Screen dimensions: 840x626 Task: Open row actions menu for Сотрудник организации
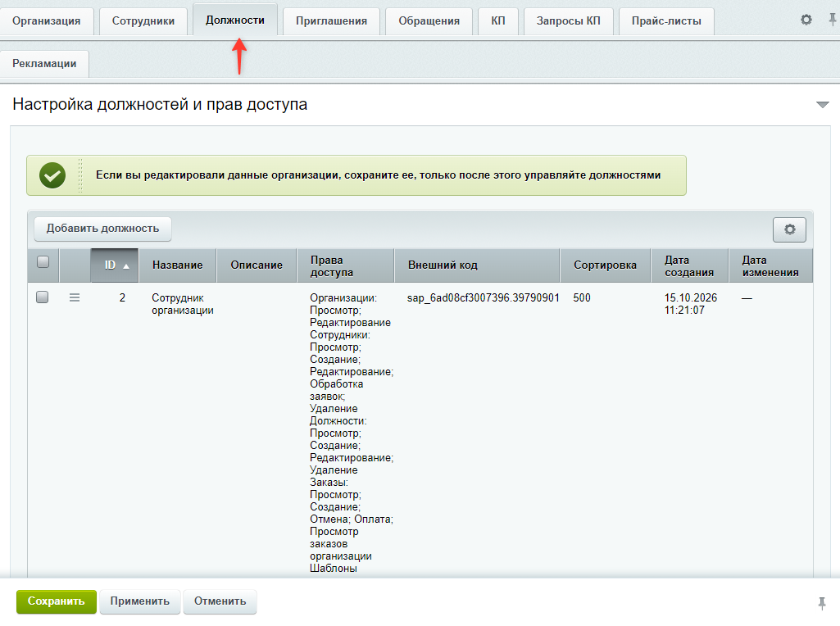(x=75, y=297)
